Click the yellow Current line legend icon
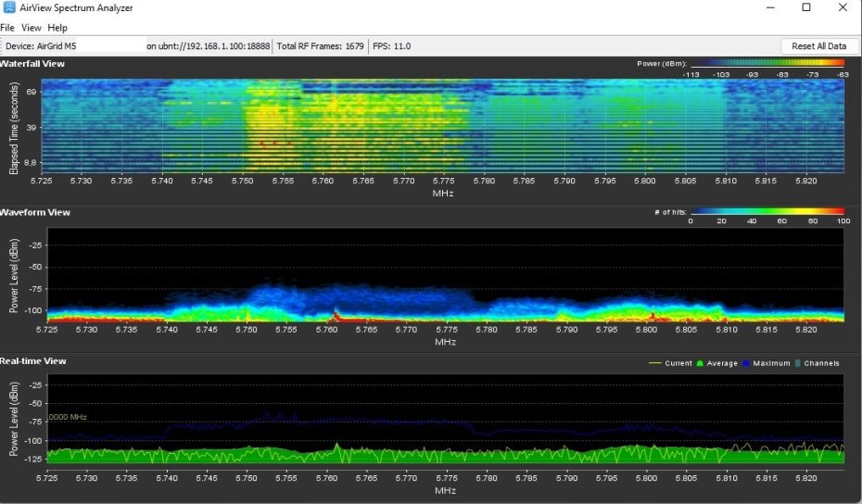Screen dimensions: 862x504 (x=656, y=363)
